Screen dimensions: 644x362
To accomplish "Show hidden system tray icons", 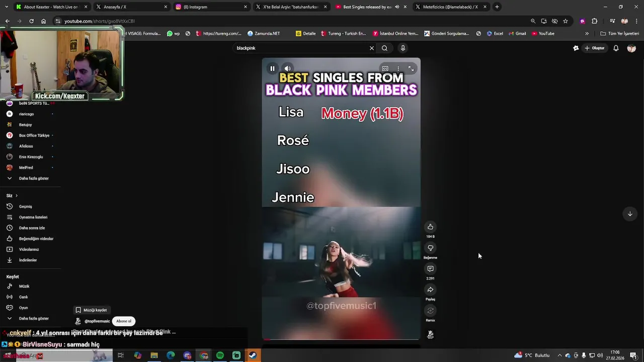I will point(559,355).
